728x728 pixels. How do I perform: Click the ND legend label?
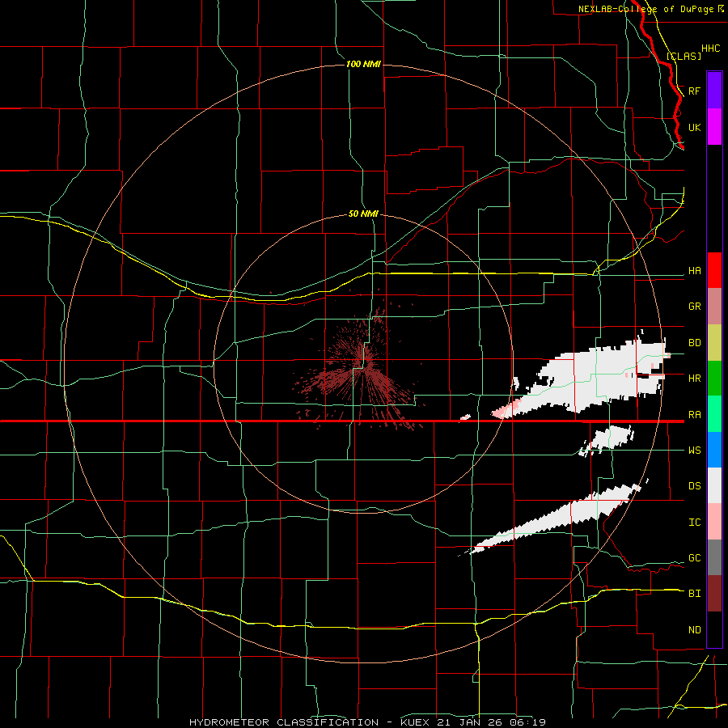coord(694,630)
